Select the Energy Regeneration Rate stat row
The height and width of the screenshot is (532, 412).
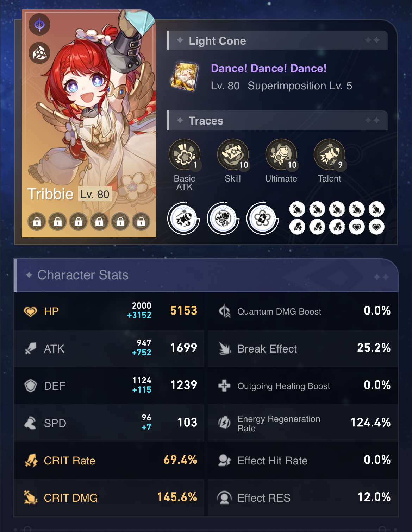[303, 423]
